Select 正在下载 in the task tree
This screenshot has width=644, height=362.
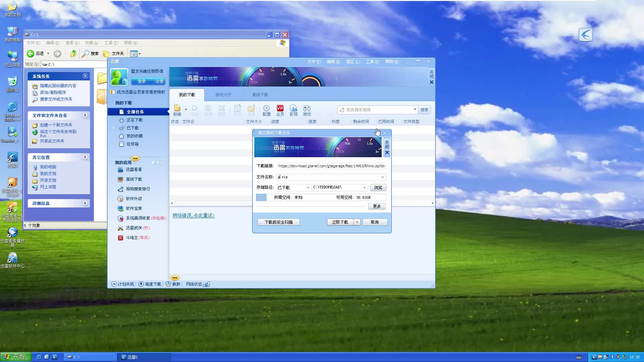coord(135,120)
